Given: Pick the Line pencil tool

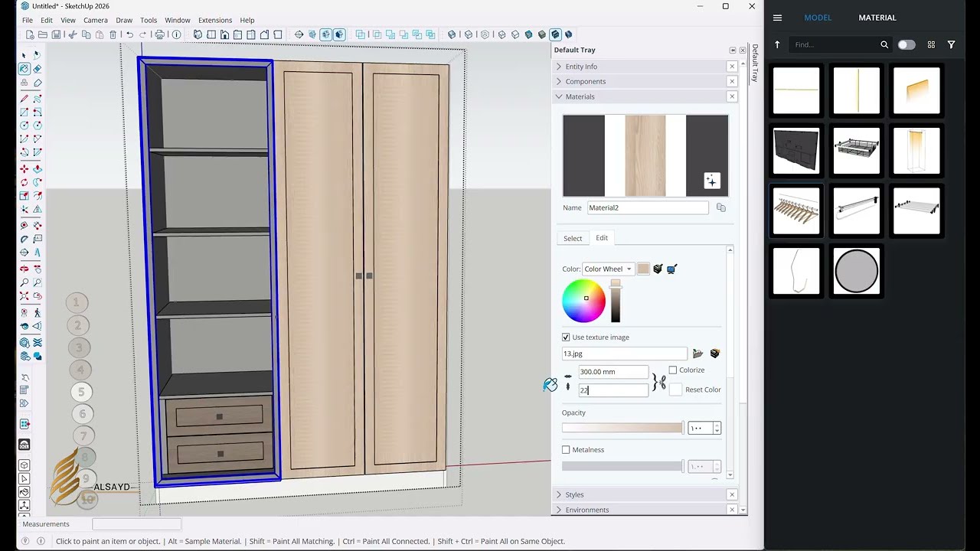Looking at the screenshot, I should coord(24,99).
